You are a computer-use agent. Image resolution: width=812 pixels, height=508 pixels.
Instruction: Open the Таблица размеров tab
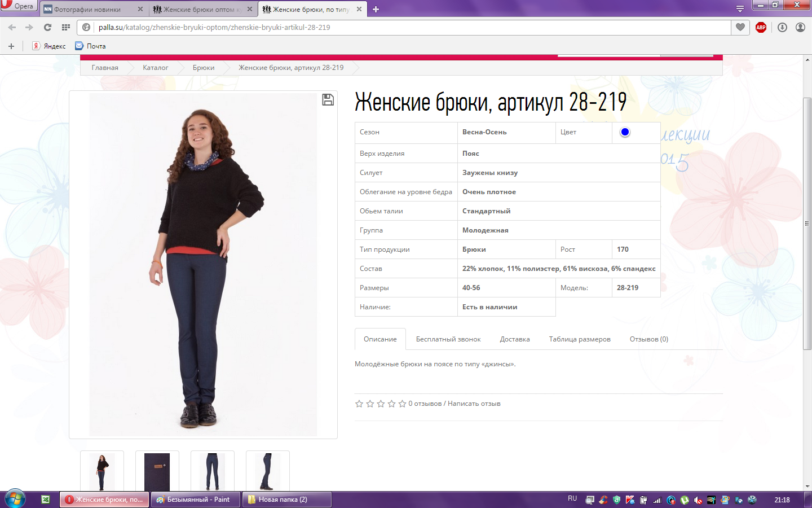click(x=580, y=339)
